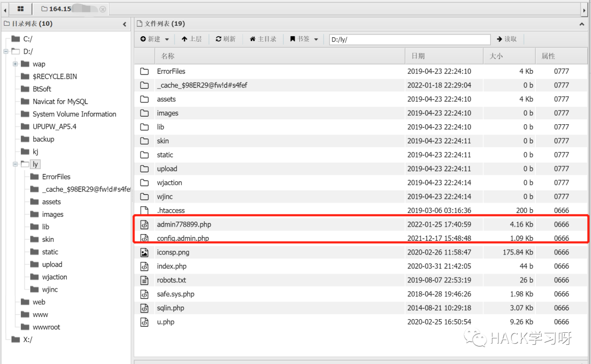
Task: Expand the wap folder node
Action: click(15, 63)
